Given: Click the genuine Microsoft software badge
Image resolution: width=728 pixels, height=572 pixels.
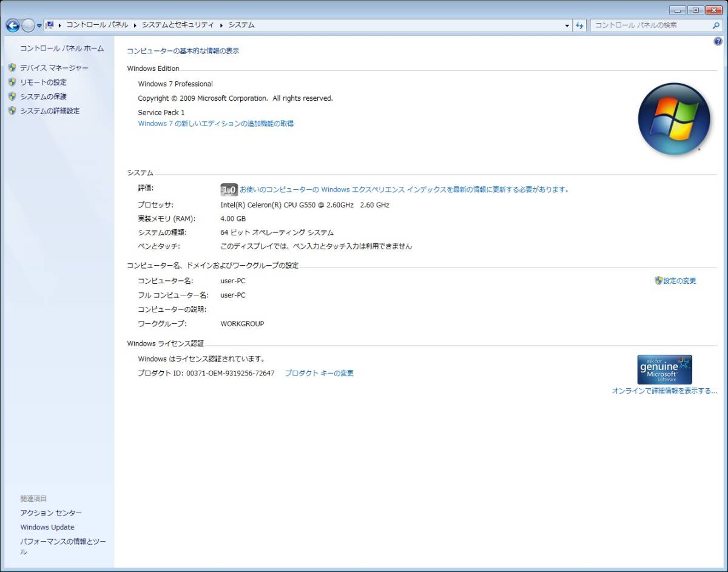Looking at the screenshot, I should click(664, 369).
